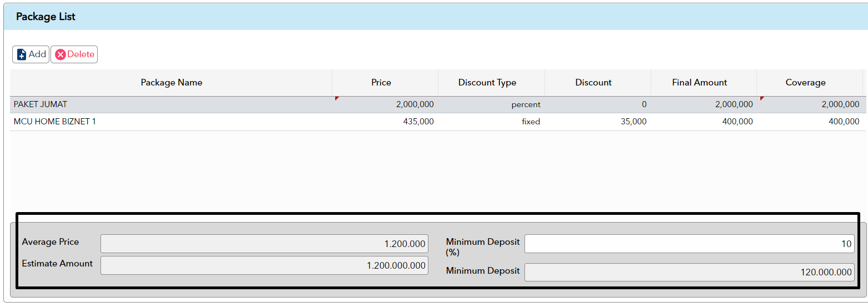Click the Estimate Amount field
This screenshot has height=307, width=868.
click(x=264, y=265)
